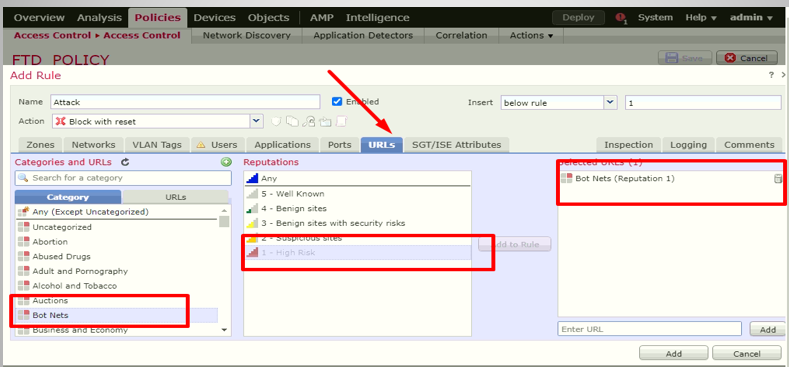Open the Action dropdown
The width and height of the screenshot is (789, 367).
pyautogui.click(x=257, y=121)
